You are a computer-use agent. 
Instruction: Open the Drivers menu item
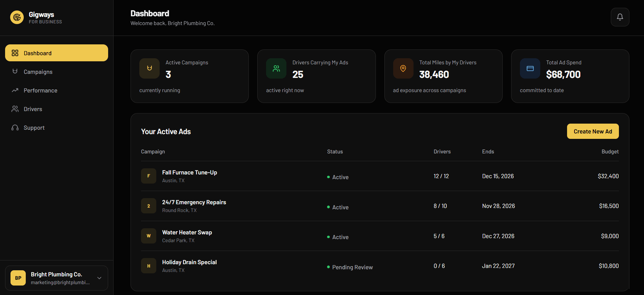(57, 109)
